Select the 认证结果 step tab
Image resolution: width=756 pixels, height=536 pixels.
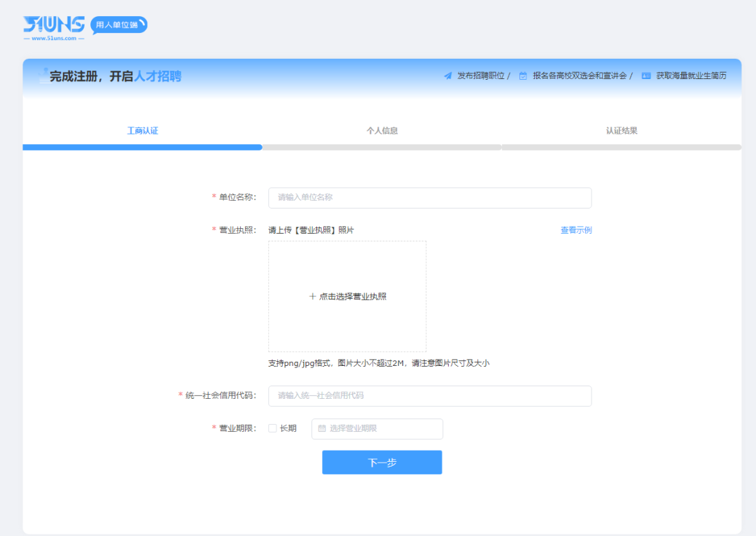[622, 131]
